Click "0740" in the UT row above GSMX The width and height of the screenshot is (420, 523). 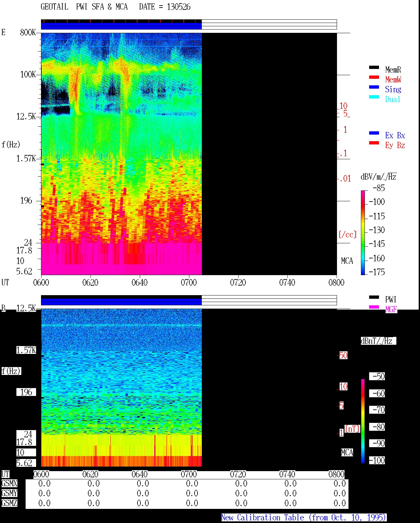(x=287, y=474)
